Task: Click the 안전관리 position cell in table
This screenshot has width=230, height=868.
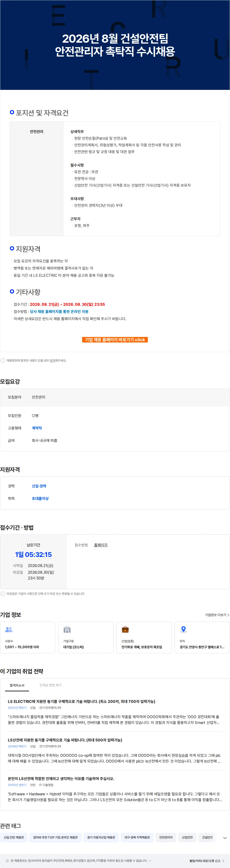Action: (36, 179)
